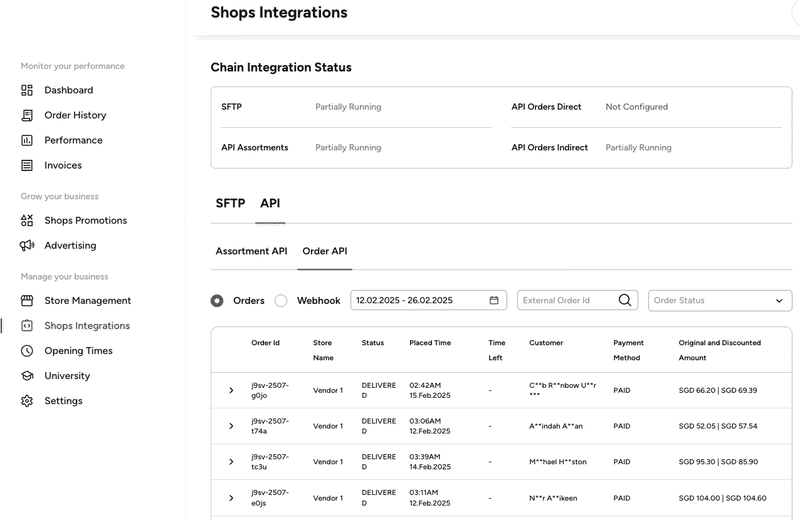Click the Advertising megaphone icon
Image resolution: width=800 pixels, height=520 pixels.
pyautogui.click(x=27, y=245)
